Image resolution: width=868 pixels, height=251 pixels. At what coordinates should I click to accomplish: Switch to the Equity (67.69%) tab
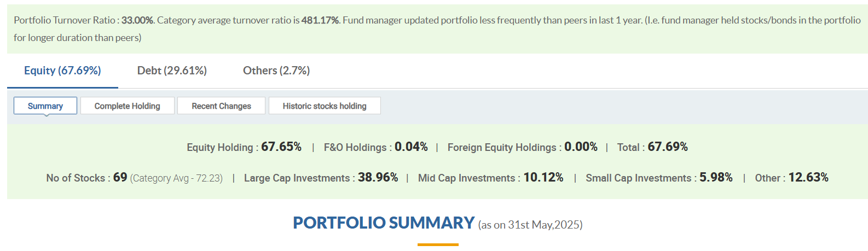click(62, 71)
